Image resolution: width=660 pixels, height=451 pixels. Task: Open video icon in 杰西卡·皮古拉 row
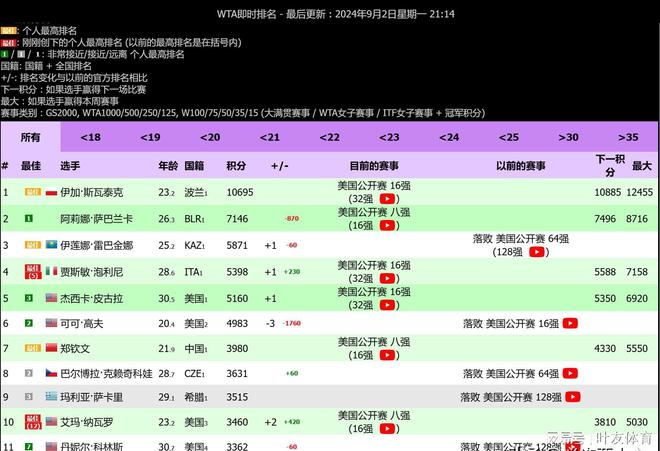tap(387, 305)
